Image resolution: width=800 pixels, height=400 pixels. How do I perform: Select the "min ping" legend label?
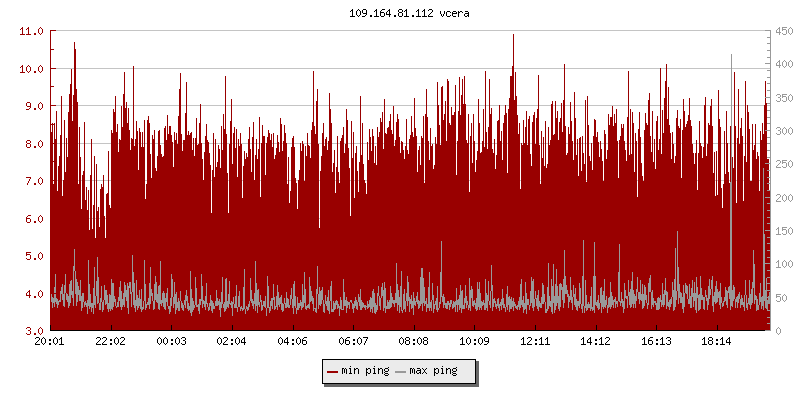[x=364, y=371]
